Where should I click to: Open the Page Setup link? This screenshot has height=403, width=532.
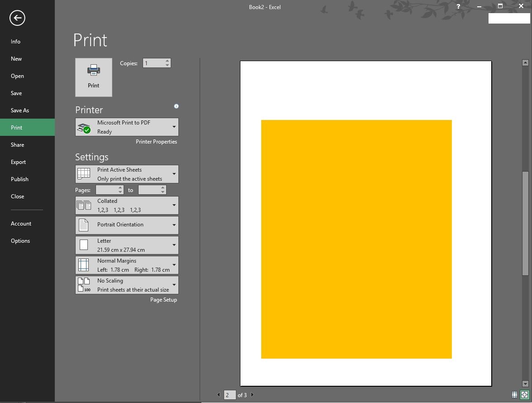(x=163, y=300)
